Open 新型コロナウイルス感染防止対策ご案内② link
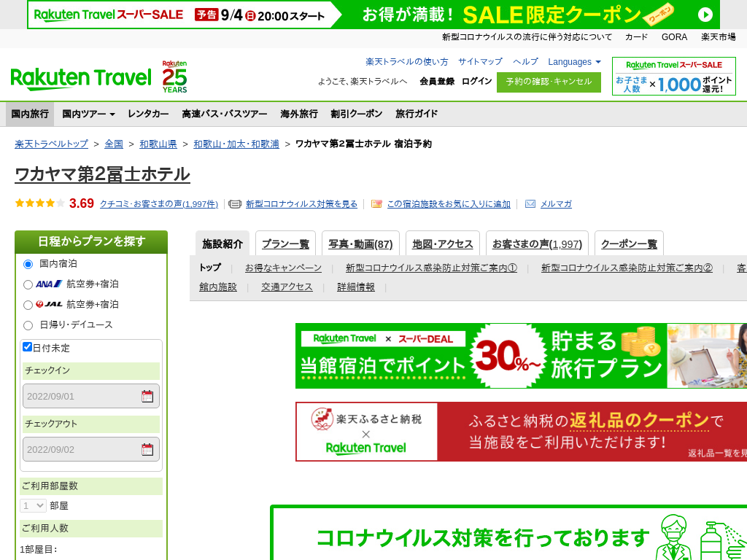 pyautogui.click(x=627, y=268)
